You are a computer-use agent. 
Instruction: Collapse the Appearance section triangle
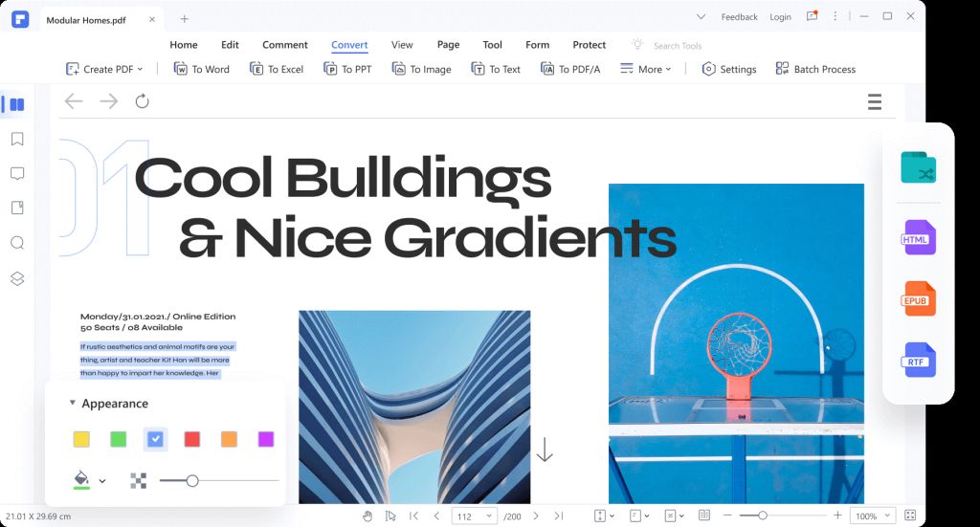pos(73,404)
